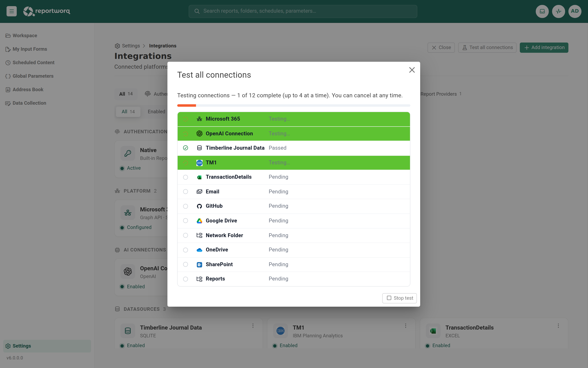Select the pending circle for Network Folder
The image size is (588, 368).
click(x=185, y=235)
